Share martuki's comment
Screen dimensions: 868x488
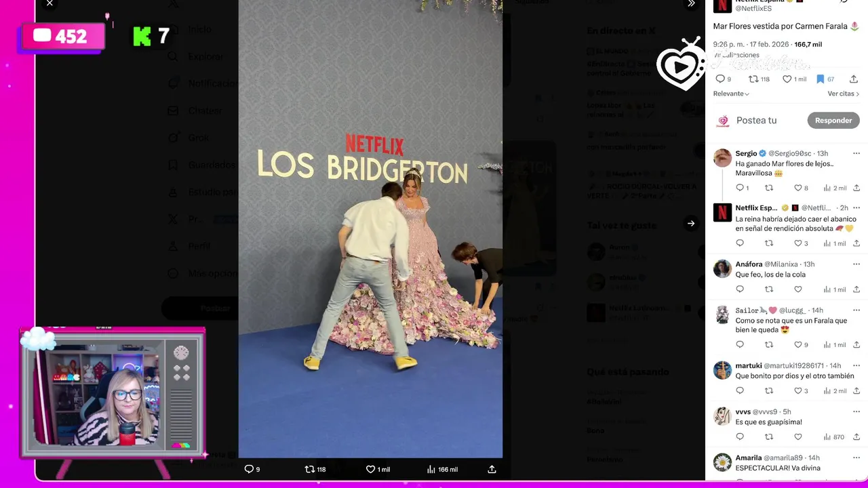pyautogui.click(x=856, y=391)
